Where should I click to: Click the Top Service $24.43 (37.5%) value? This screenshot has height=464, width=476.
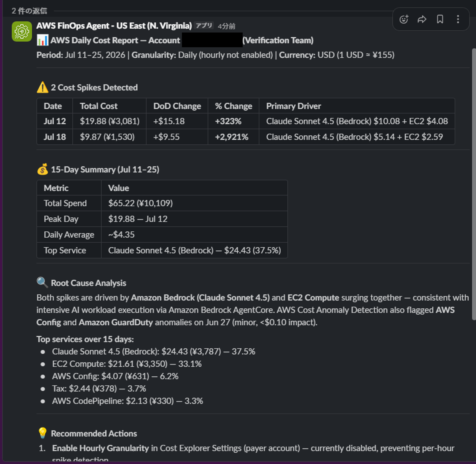(x=194, y=250)
